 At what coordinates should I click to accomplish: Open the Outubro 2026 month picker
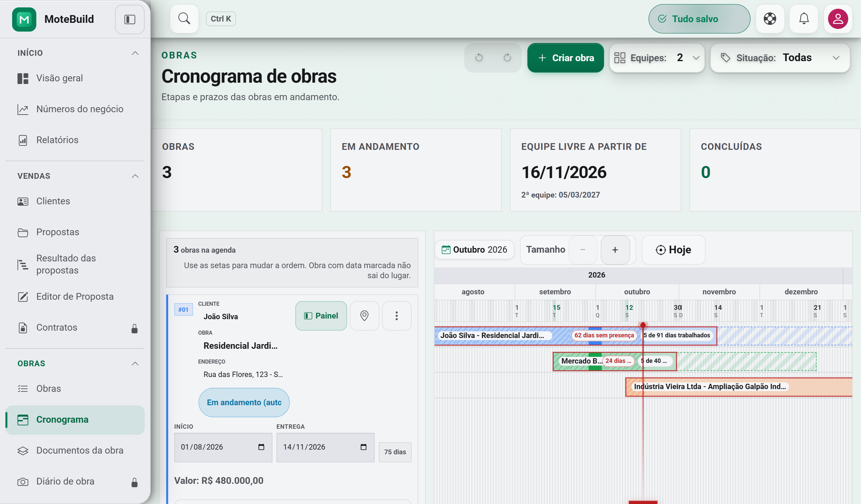(x=474, y=250)
